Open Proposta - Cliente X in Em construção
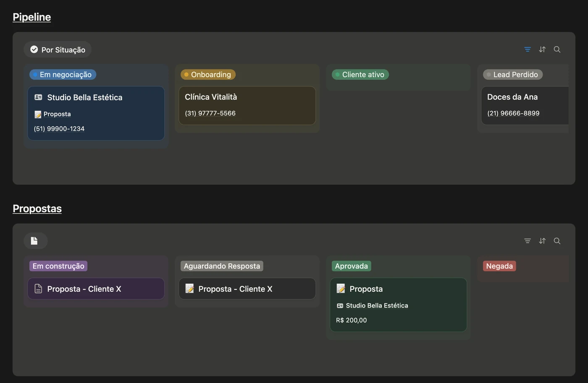The height and width of the screenshot is (383, 588). click(x=96, y=289)
